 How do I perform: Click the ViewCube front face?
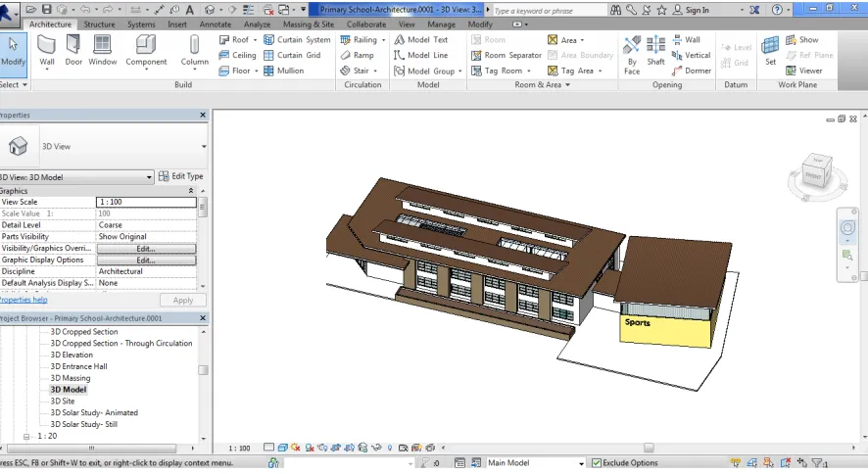pos(813,176)
